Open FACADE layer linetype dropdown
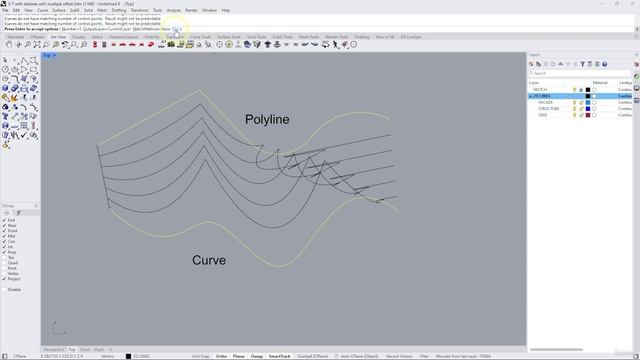The image size is (640, 360). [x=625, y=102]
